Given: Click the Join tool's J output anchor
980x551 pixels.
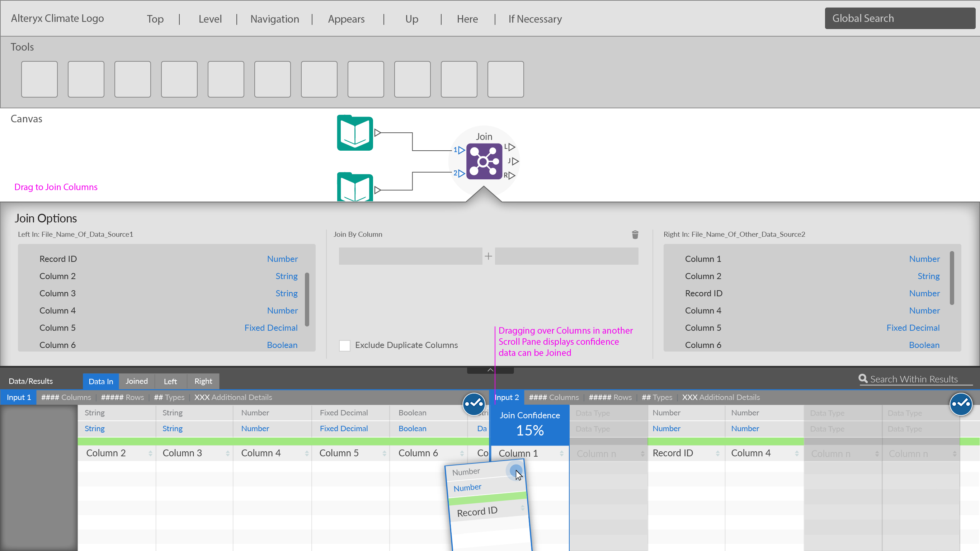Looking at the screenshot, I should pyautogui.click(x=515, y=161).
